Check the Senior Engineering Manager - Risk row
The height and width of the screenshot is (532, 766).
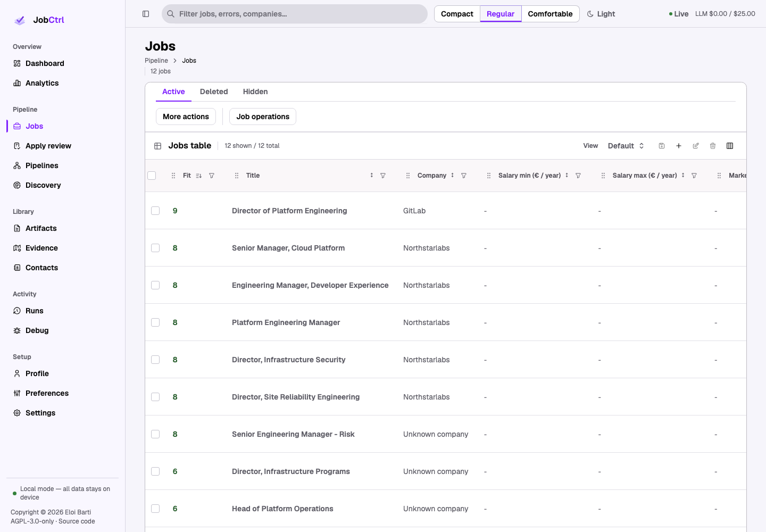click(155, 434)
